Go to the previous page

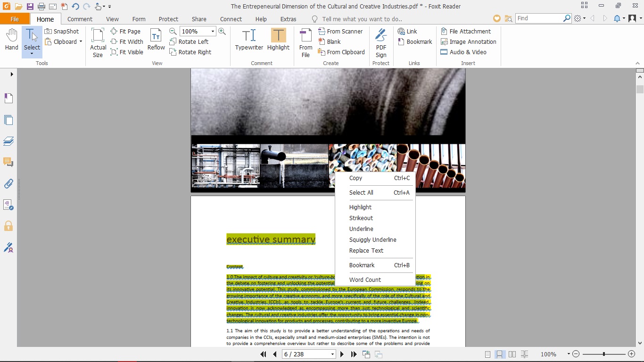tap(275, 354)
